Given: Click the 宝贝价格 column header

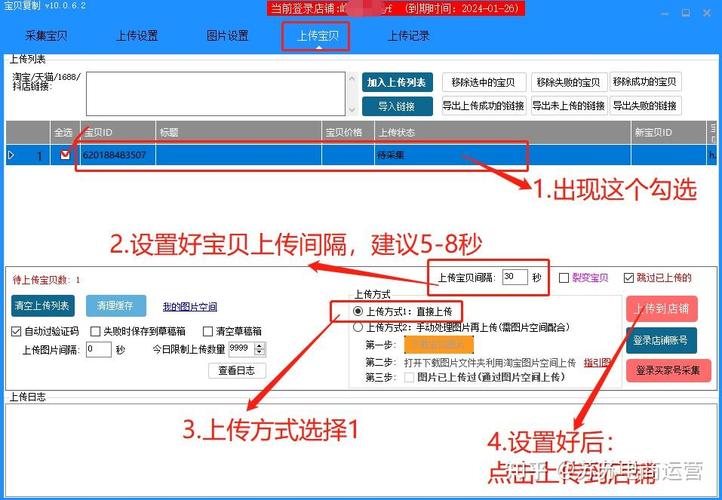Looking at the screenshot, I should point(348,133).
